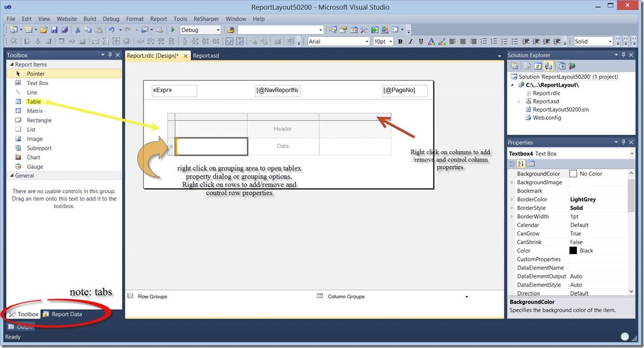Viewport: 644px width, 348px height.
Task: Open Toolbox window via wrench toolbar icon
Action: pos(364,29)
